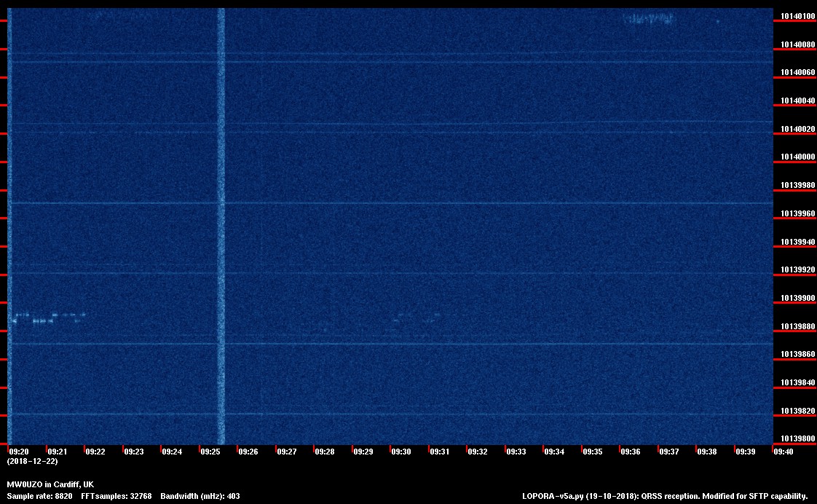
Task: Click the date text (2018-12-22)
Action: (x=32, y=461)
